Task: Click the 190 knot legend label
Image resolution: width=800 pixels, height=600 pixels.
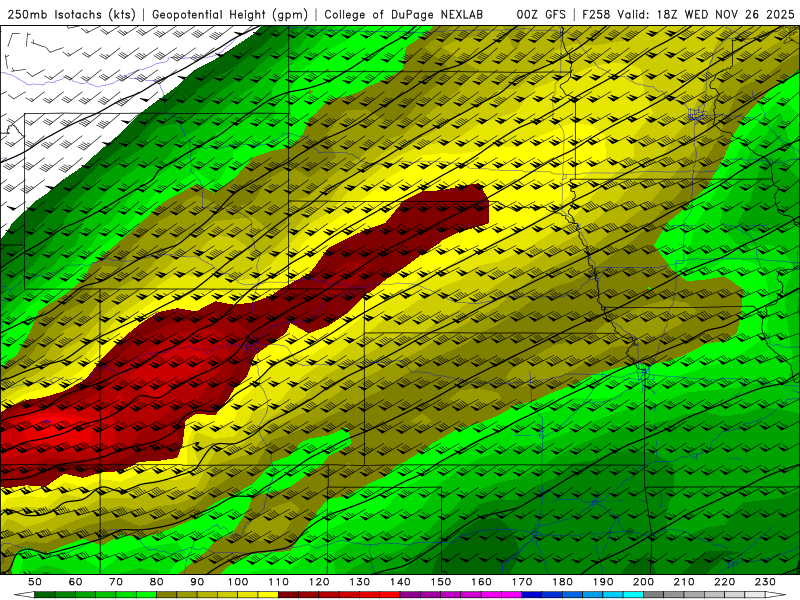Action: tap(603, 582)
